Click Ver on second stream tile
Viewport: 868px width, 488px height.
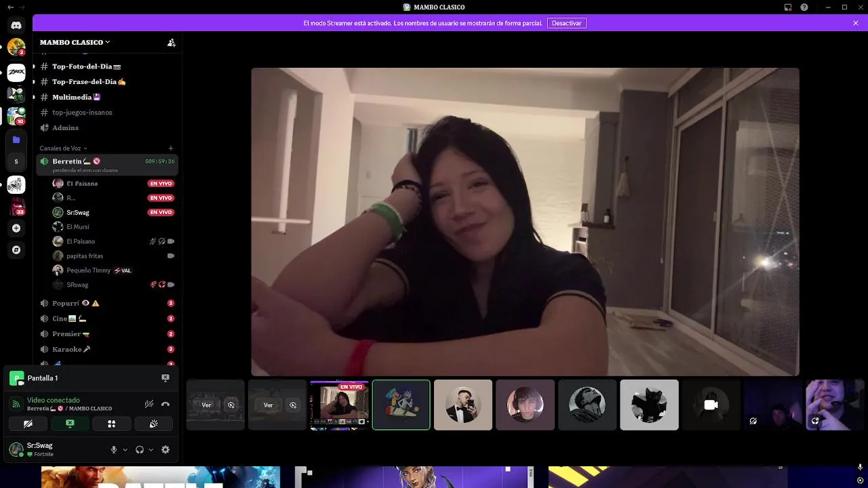(x=268, y=405)
